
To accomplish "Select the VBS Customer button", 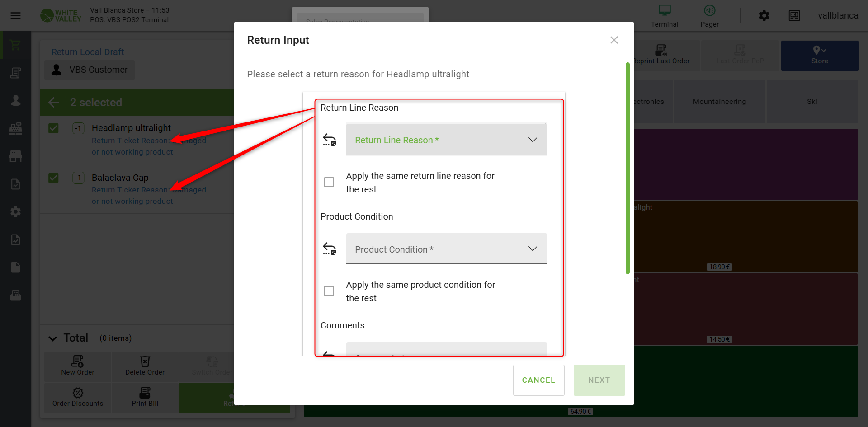I will (x=90, y=70).
